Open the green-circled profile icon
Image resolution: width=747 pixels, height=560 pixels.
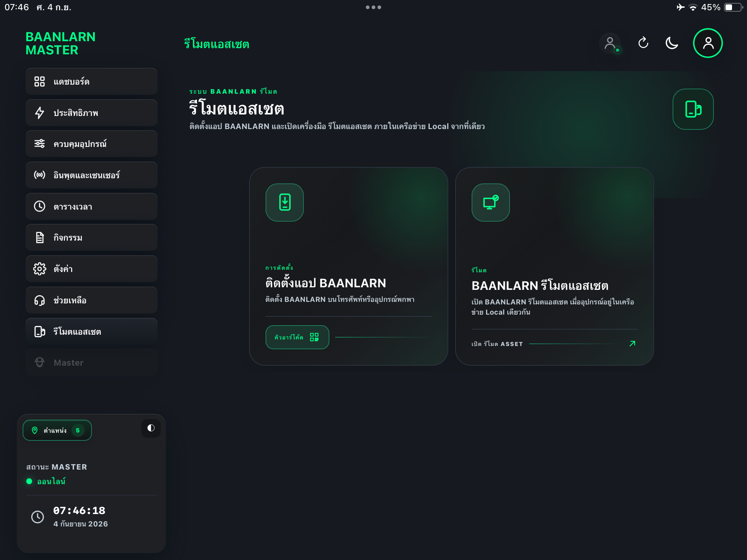click(x=708, y=43)
